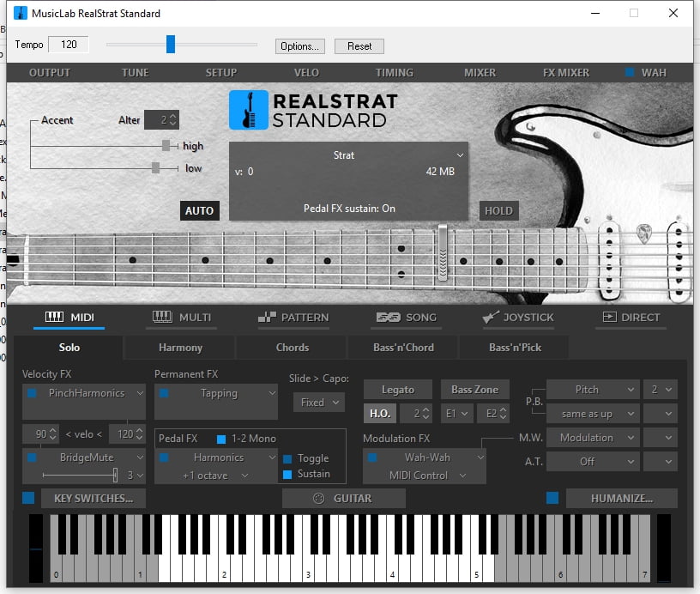Viewport: 700px width, 594px height.
Task: Toggle the Humanize enable checkbox
Action: (552, 498)
